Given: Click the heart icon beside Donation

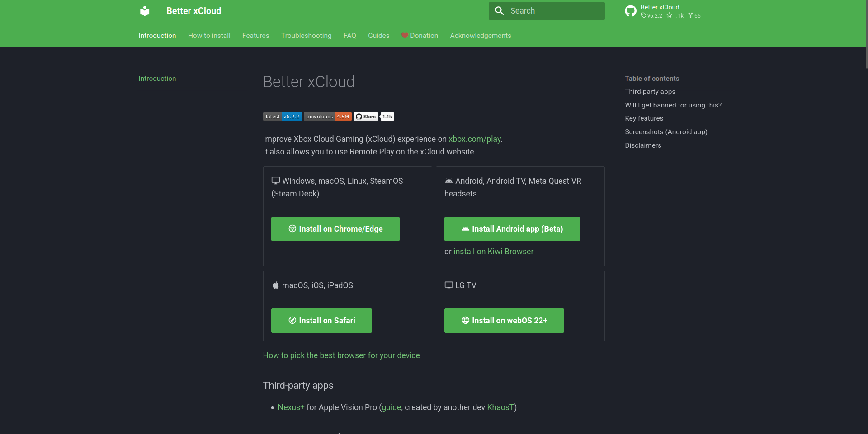Looking at the screenshot, I should 405,35.
